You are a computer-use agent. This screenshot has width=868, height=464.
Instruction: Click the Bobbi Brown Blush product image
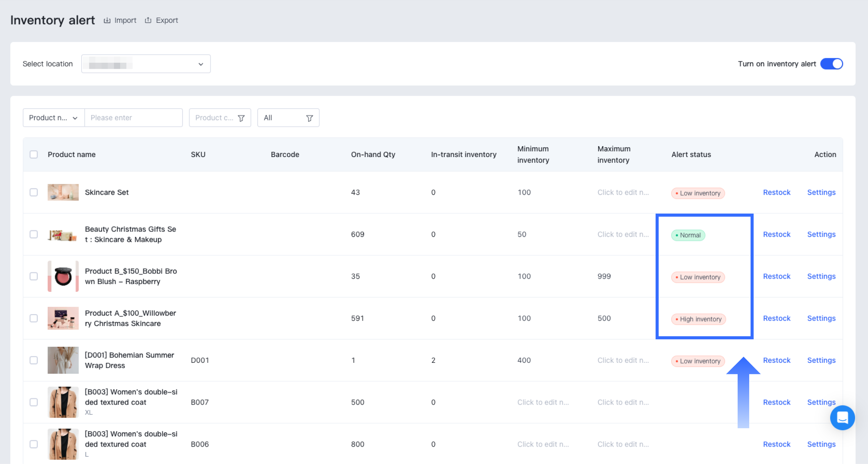coord(63,276)
